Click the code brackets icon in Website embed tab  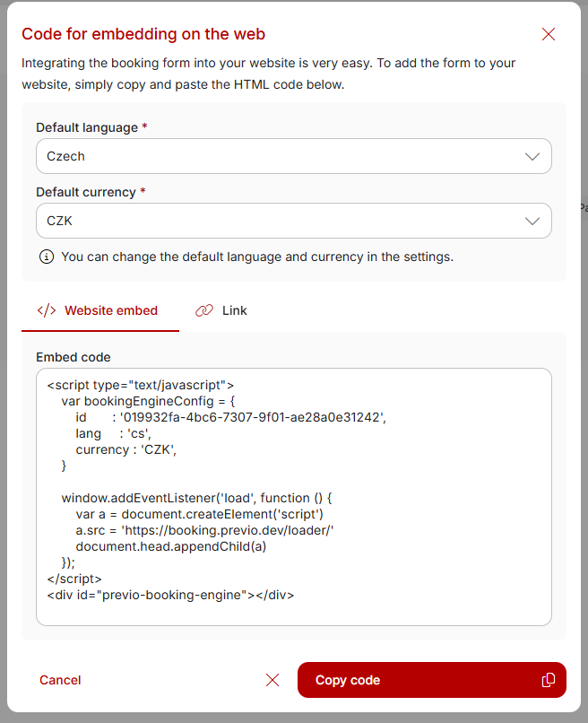[x=47, y=310]
